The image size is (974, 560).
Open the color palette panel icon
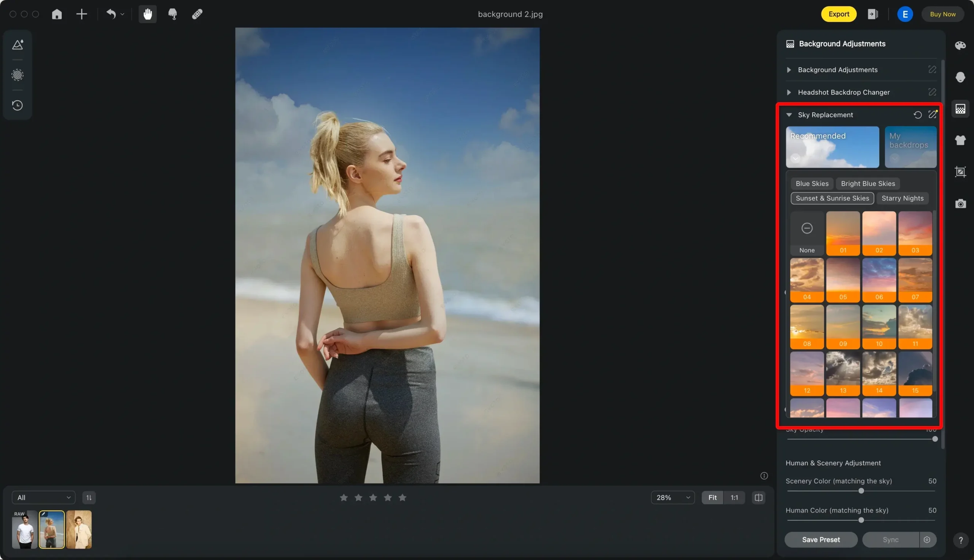point(960,45)
